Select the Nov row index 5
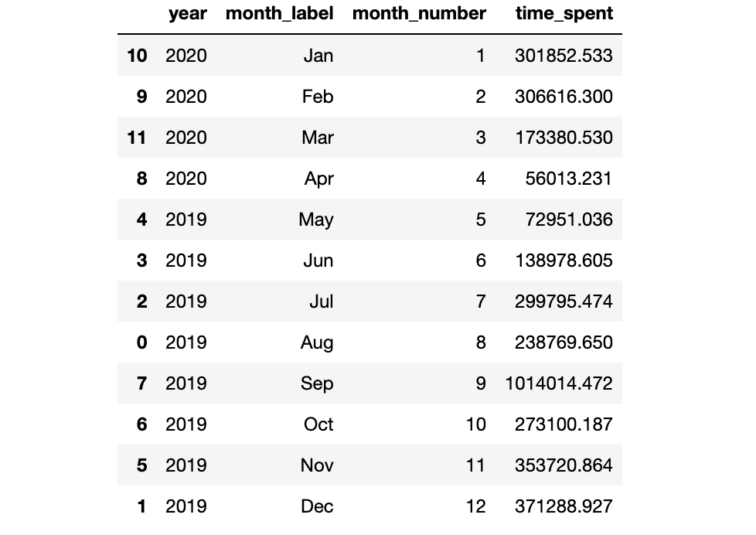This screenshot has height=535, width=756. coord(141,465)
